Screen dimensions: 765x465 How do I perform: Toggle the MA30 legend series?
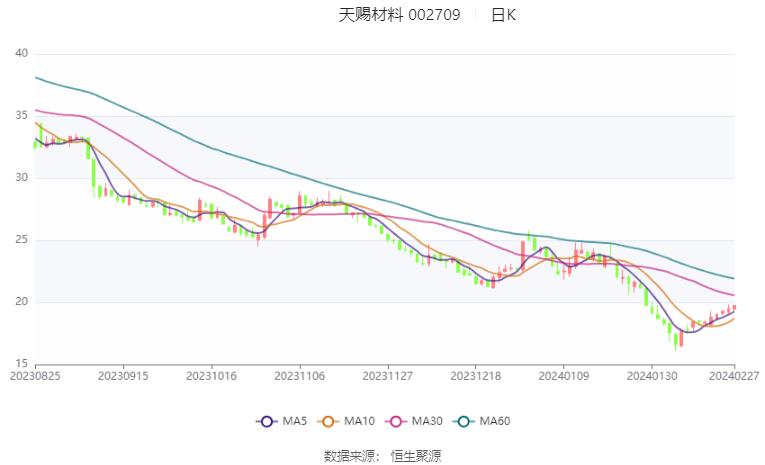click(414, 421)
